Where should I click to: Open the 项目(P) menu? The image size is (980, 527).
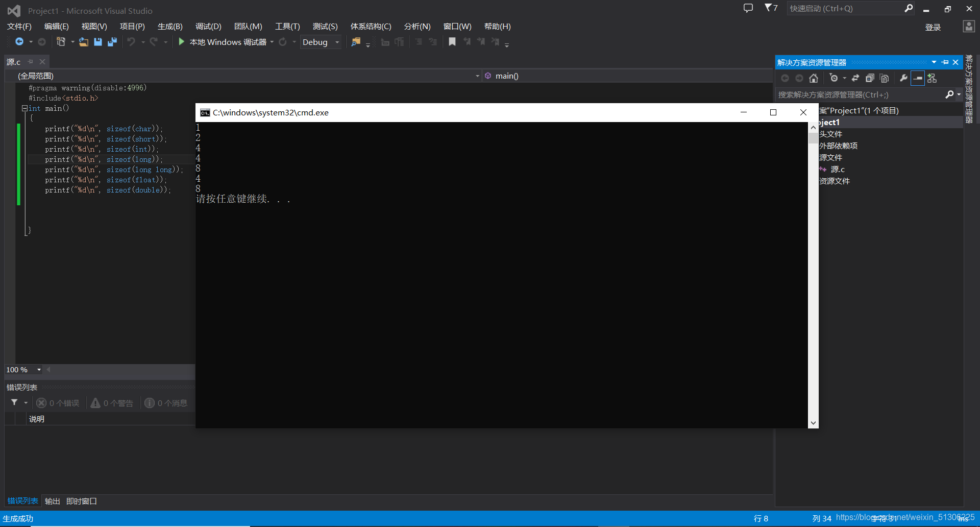[132, 27]
